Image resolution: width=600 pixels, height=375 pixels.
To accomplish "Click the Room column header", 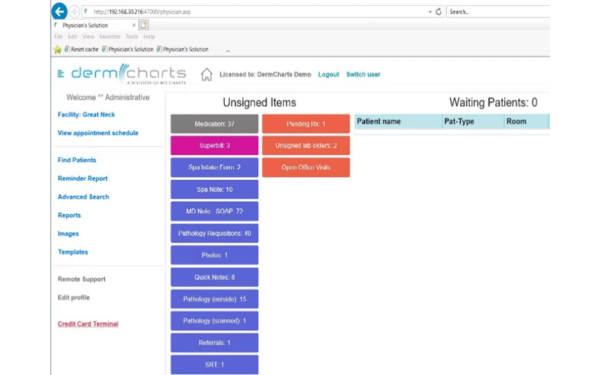I will coord(527,122).
